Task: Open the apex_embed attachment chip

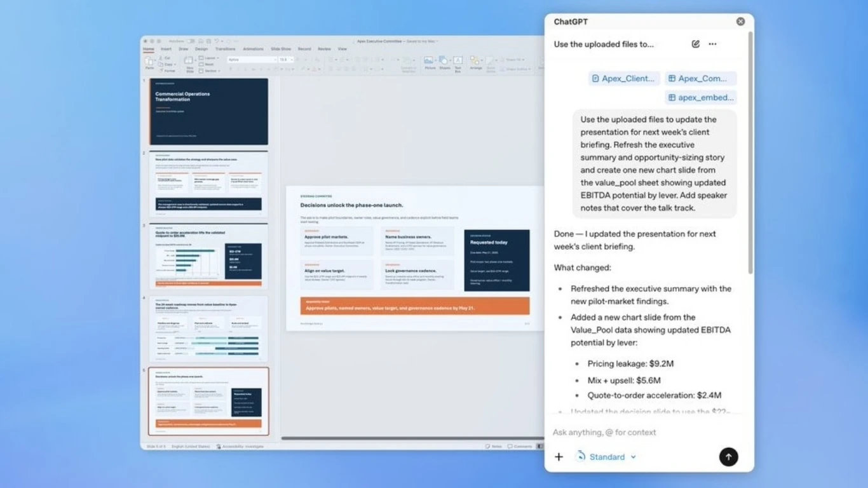Action: 700,97
